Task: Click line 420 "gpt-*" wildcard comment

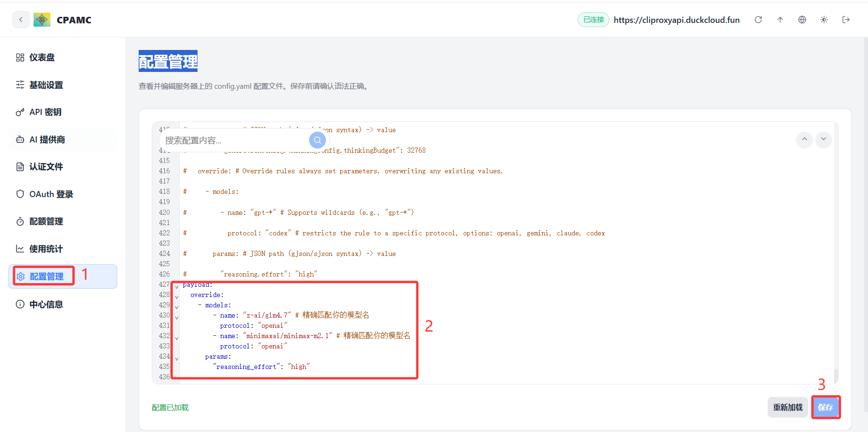Action: pyautogui.click(x=299, y=212)
